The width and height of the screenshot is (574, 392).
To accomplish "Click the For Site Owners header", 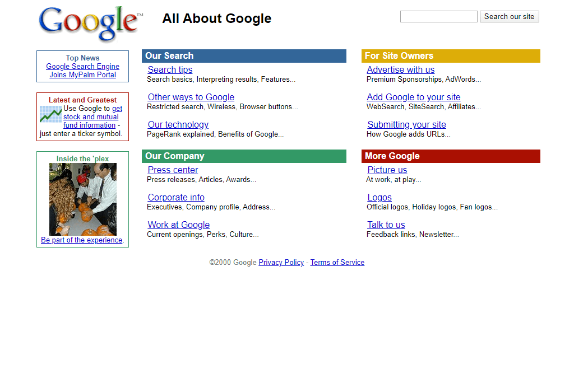I will [451, 56].
